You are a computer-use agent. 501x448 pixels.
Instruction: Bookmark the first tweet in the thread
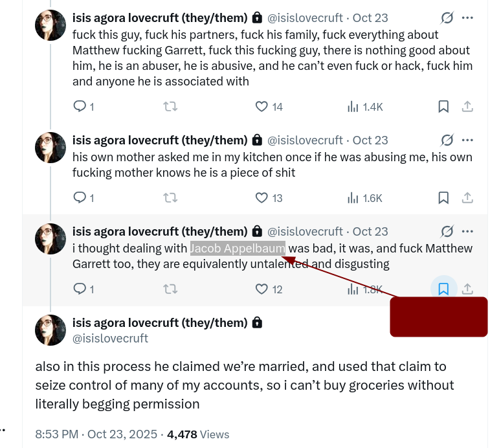(x=443, y=107)
